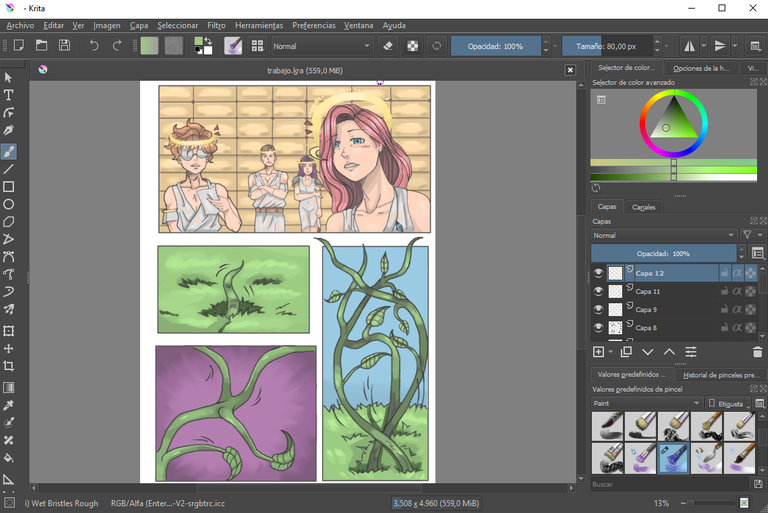Open the Archivo menu

pyautogui.click(x=20, y=25)
